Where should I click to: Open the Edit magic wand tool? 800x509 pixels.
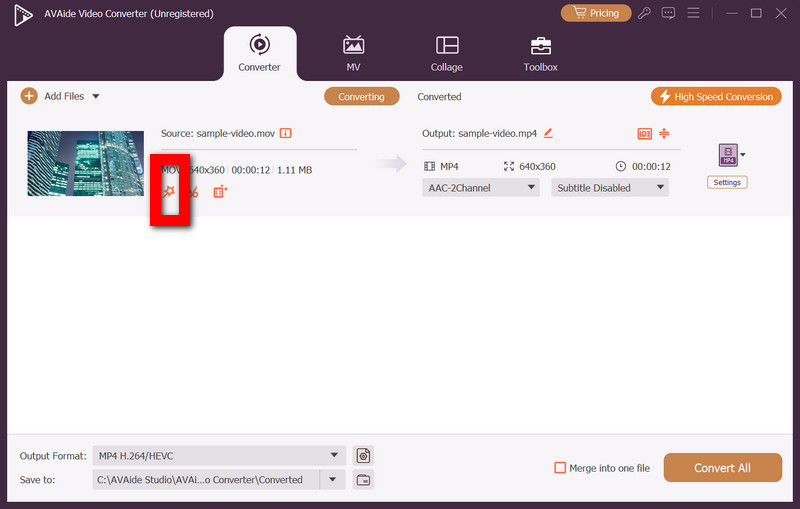tap(169, 192)
